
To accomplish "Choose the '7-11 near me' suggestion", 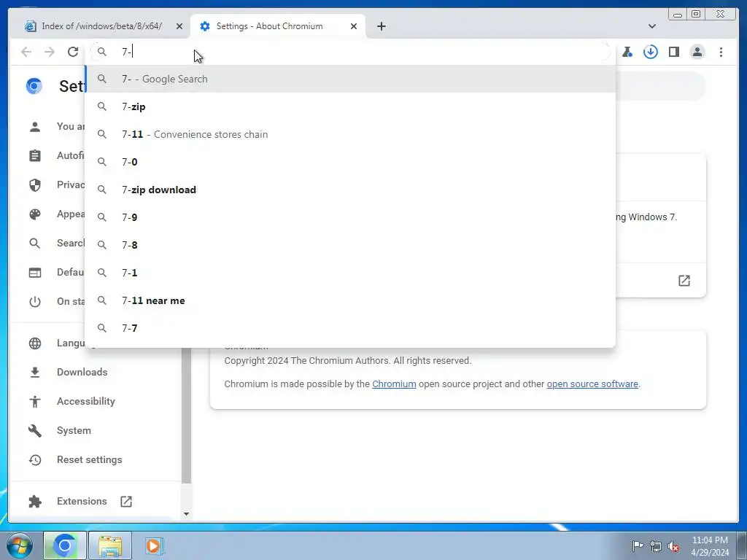I will [x=350, y=300].
